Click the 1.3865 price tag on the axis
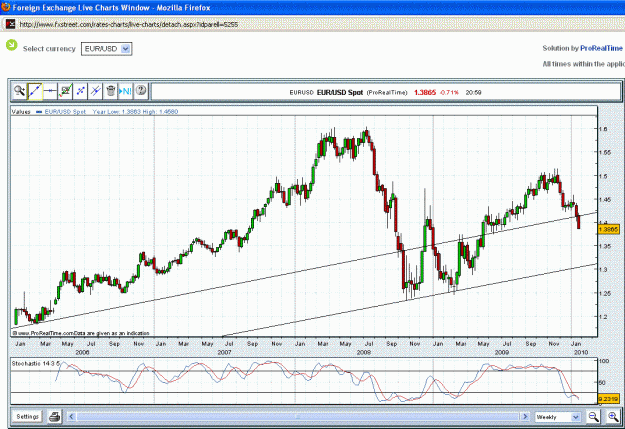The image size is (625, 429). coord(608,229)
